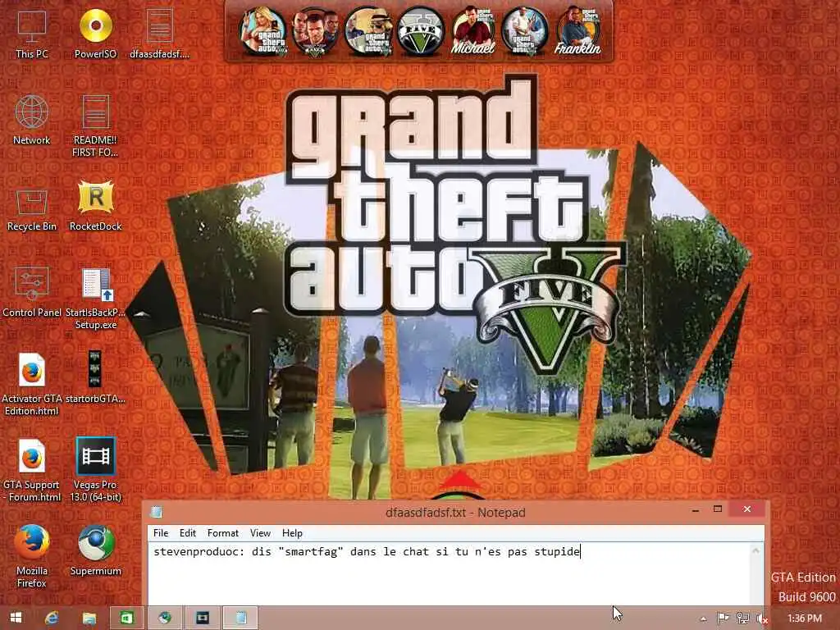
Task: Click the FIVE logo dock icon
Action: point(420,32)
